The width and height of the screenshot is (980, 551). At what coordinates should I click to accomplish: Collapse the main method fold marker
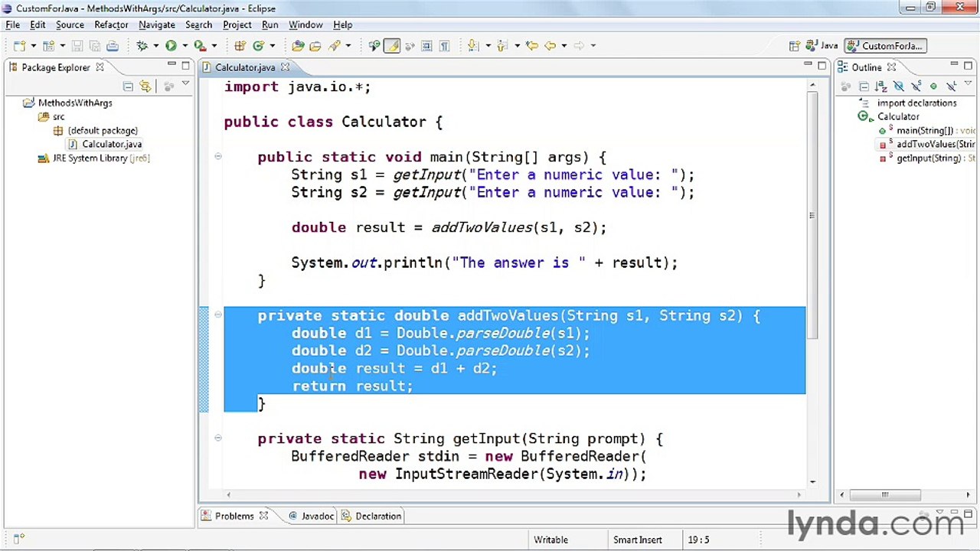coord(218,157)
